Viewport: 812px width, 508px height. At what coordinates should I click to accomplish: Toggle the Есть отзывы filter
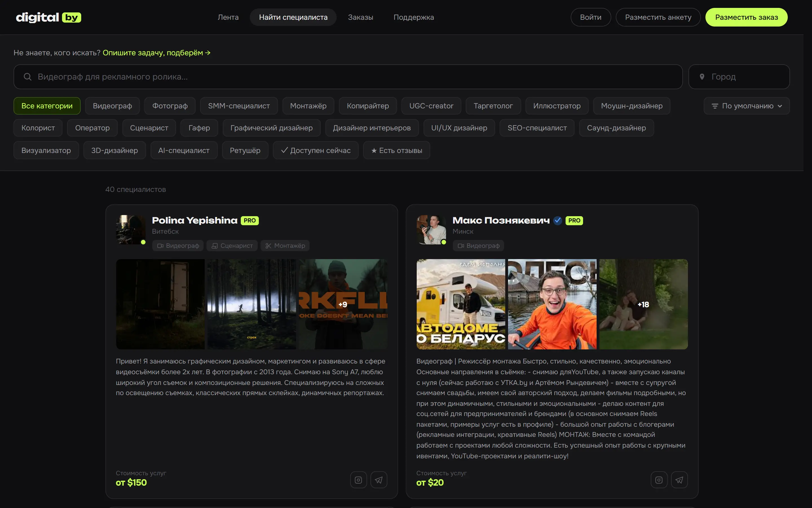pos(397,150)
